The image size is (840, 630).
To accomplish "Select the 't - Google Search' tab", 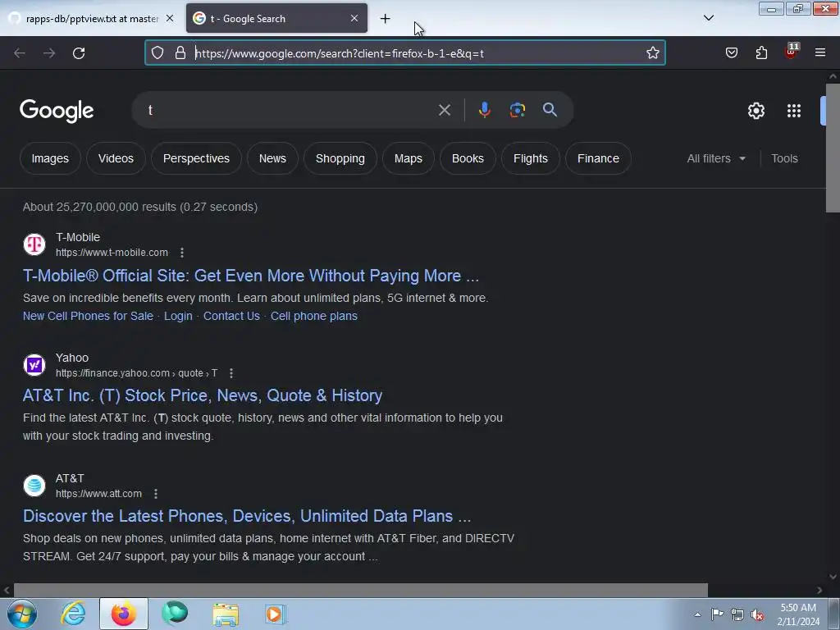I will (x=276, y=19).
